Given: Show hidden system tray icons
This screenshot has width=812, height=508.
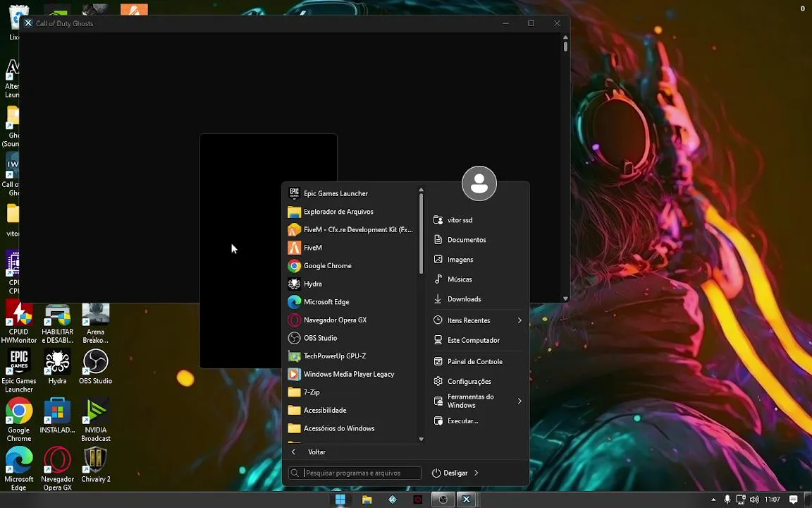Looking at the screenshot, I should [x=713, y=500].
